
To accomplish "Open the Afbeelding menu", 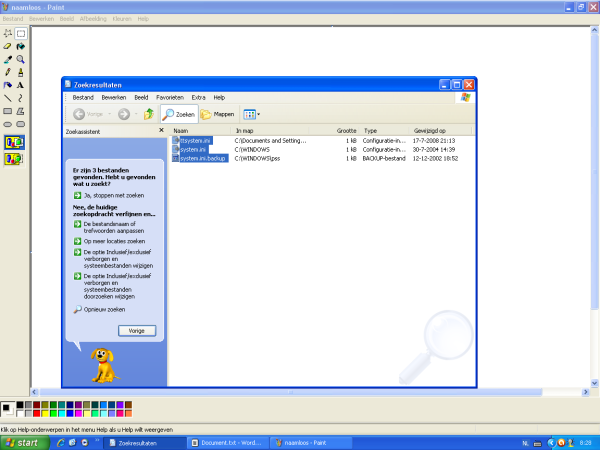I will pos(93,19).
